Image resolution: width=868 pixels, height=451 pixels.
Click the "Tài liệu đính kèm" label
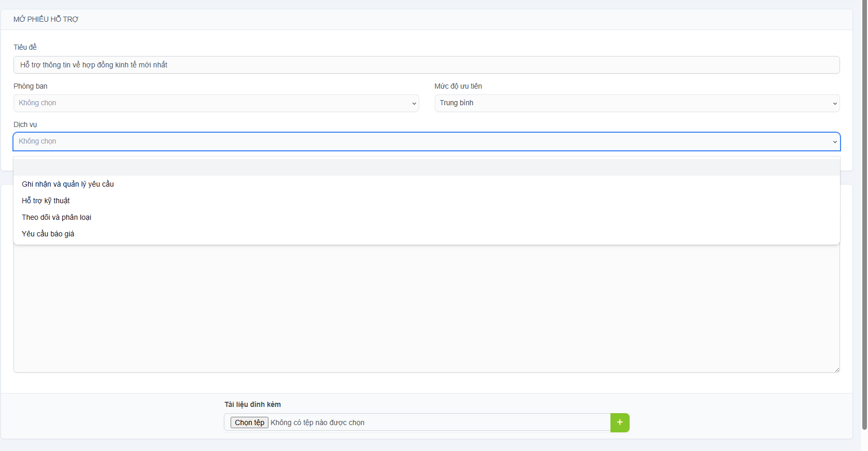tap(252, 404)
